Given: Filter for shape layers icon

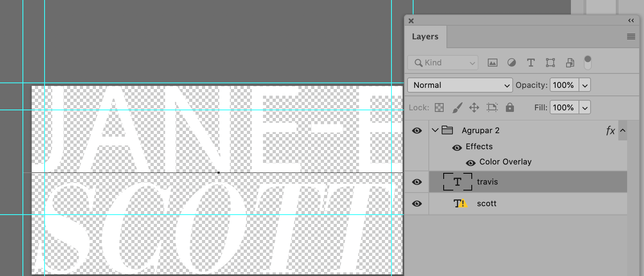Looking at the screenshot, I should [x=550, y=63].
